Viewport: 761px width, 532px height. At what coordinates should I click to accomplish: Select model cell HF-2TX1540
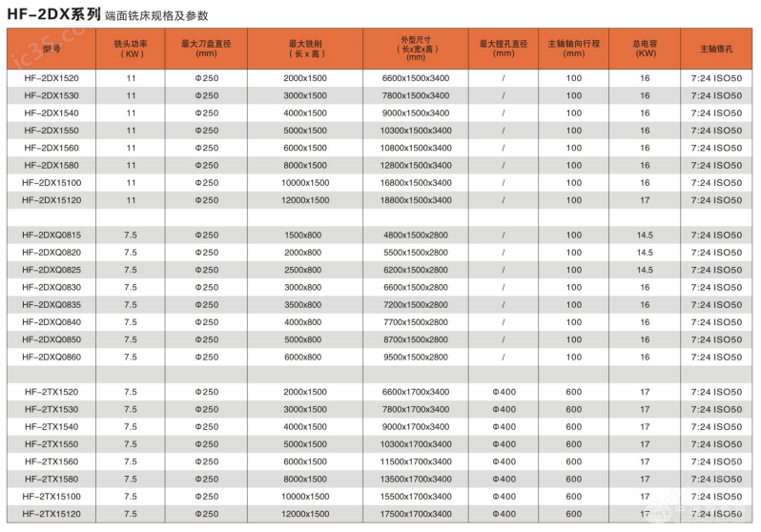(x=51, y=427)
